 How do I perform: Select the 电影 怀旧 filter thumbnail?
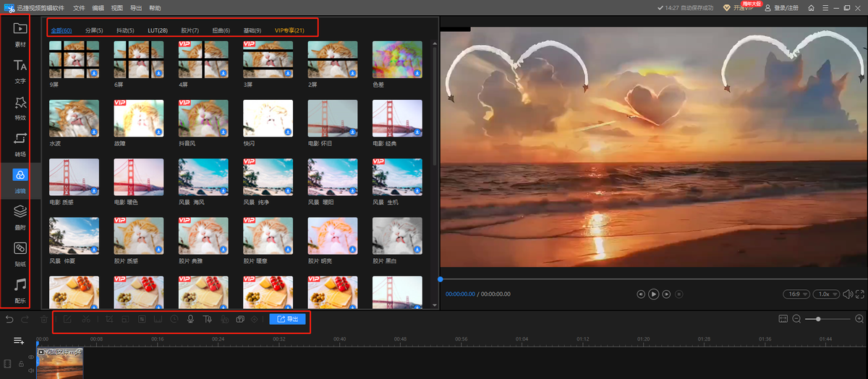point(333,118)
